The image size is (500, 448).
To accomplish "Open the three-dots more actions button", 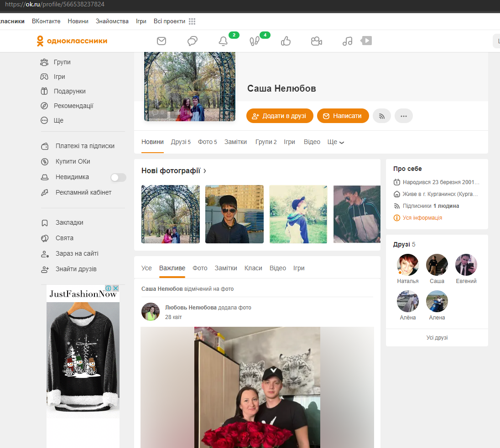I will point(404,116).
